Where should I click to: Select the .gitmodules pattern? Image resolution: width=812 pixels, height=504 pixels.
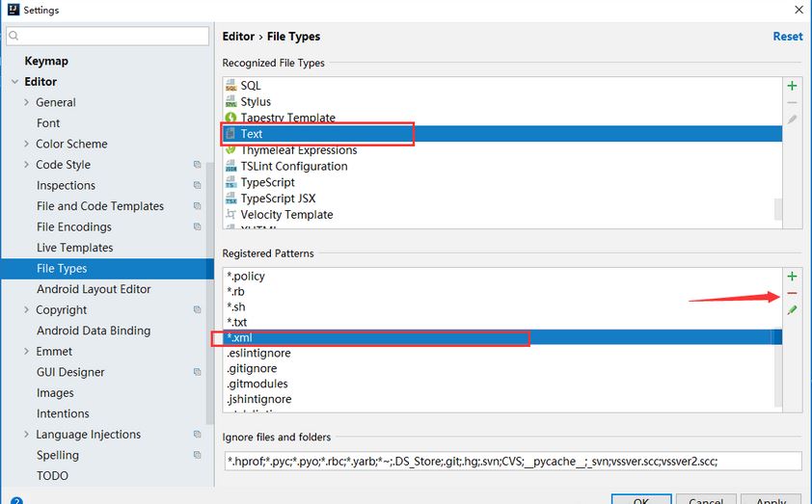(502, 384)
